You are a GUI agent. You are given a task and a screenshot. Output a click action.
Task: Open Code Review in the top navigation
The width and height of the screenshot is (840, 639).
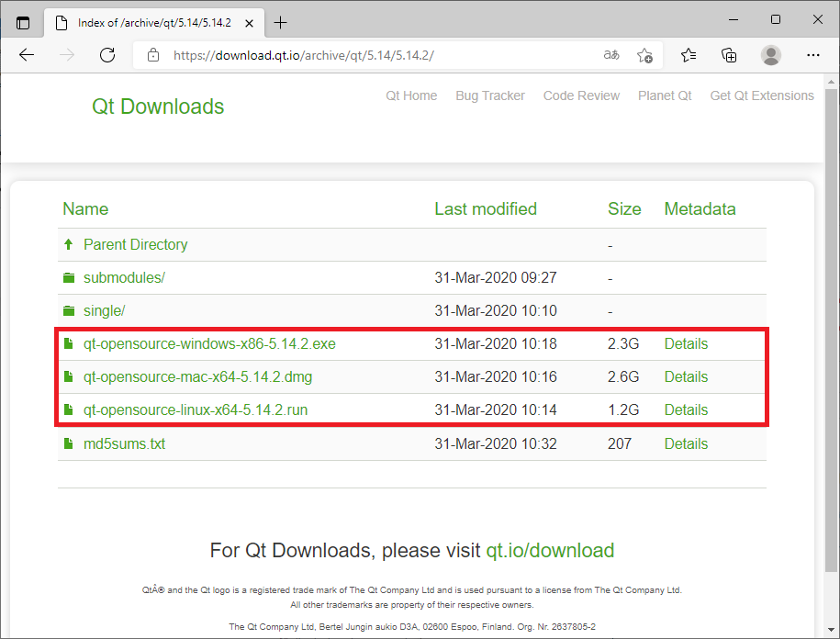tap(581, 95)
